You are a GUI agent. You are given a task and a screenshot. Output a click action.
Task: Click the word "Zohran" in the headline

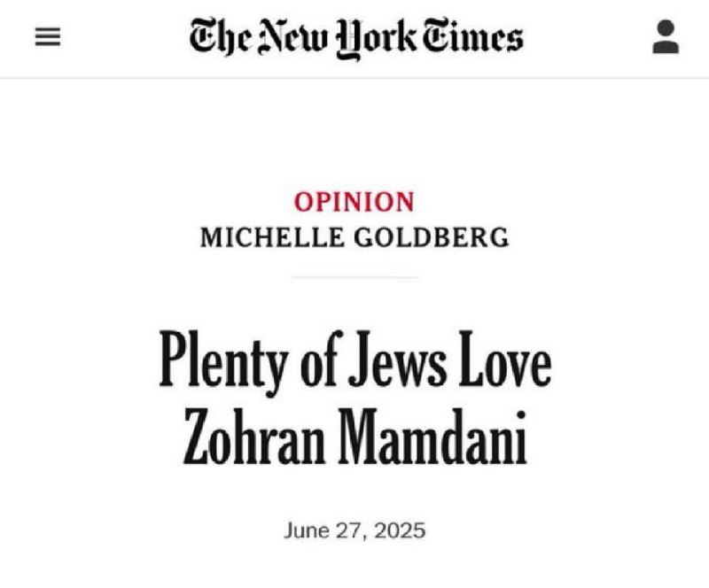point(254,437)
